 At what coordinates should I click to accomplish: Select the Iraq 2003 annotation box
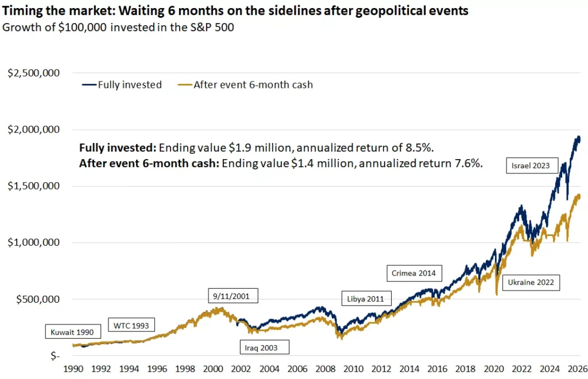(264, 347)
